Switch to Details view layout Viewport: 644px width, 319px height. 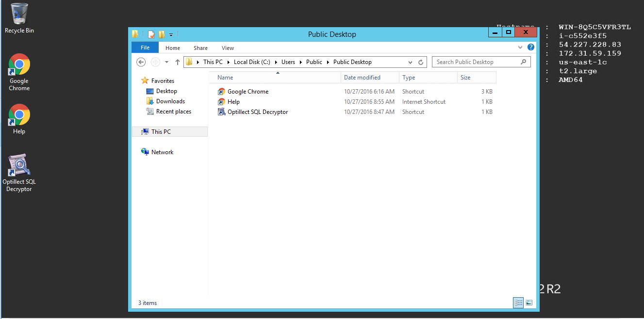tap(518, 303)
